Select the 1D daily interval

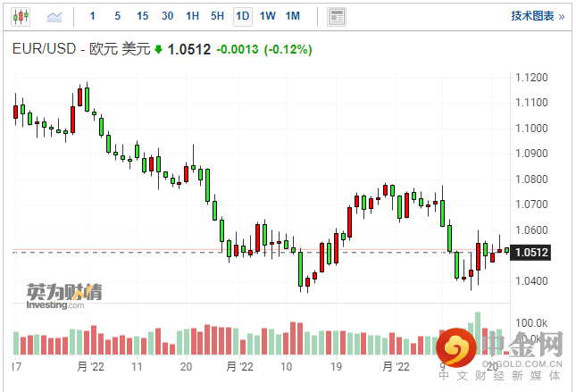(x=242, y=16)
